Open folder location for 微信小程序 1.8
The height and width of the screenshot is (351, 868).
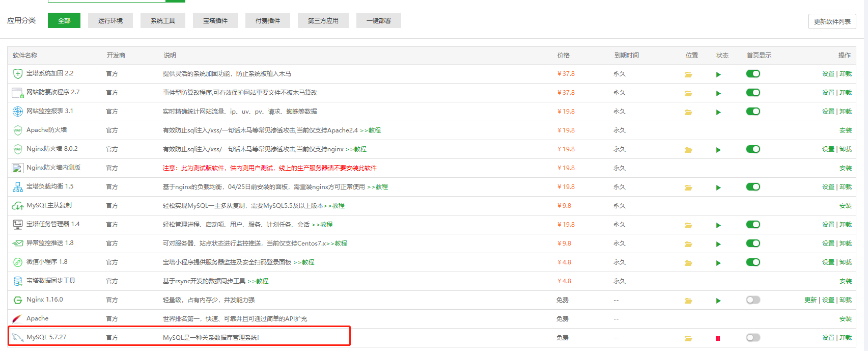coord(688,263)
